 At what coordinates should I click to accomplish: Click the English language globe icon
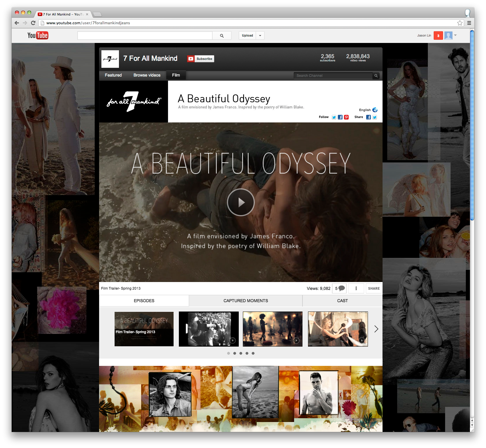tap(375, 110)
